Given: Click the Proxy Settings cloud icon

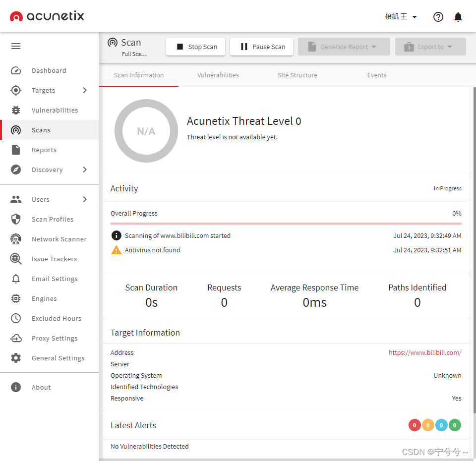Looking at the screenshot, I should tap(16, 338).
